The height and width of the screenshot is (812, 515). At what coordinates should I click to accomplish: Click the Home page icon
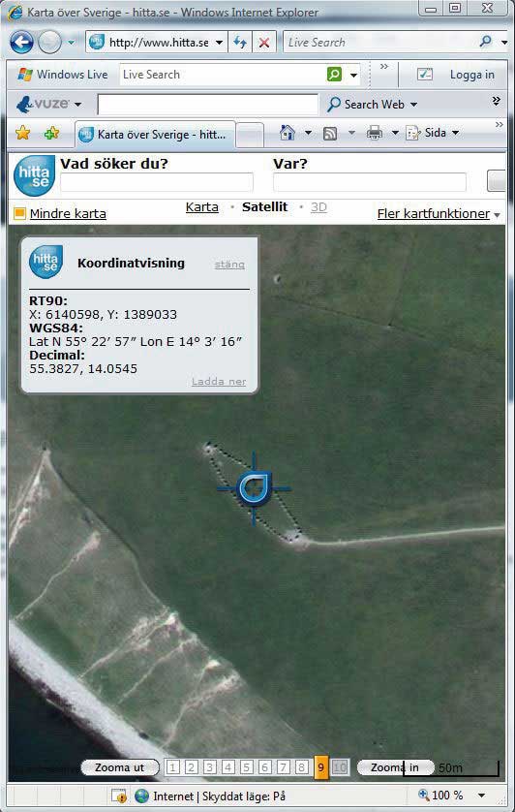(x=288, y=133)
